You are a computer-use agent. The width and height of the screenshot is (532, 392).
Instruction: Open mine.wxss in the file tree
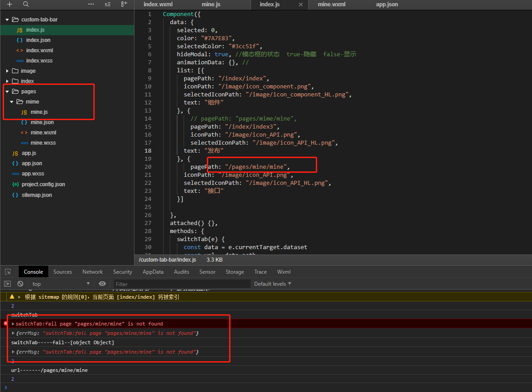[x=43, y=143]
